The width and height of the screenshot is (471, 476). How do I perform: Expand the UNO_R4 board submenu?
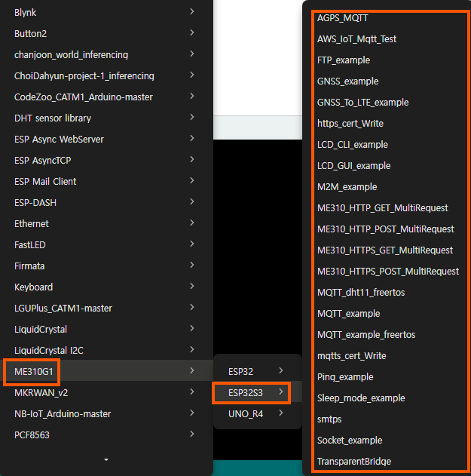257,414
